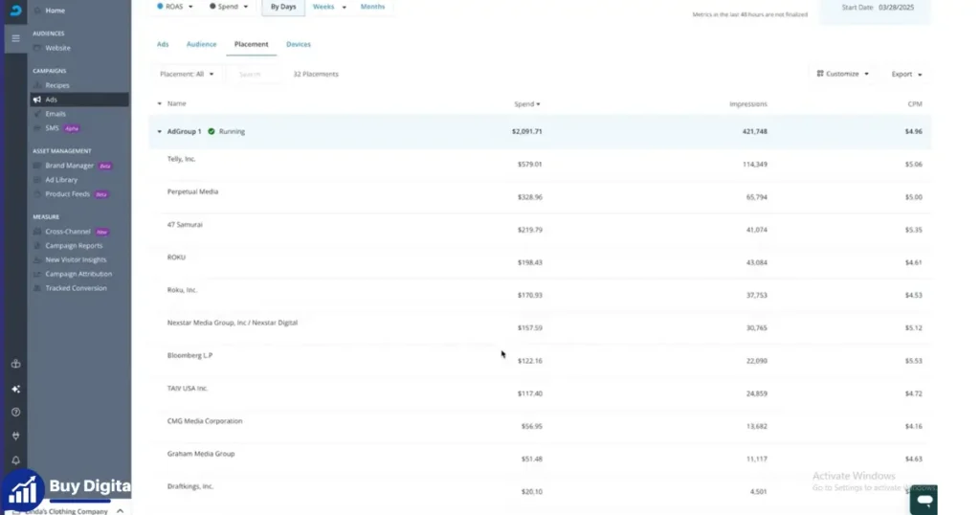The height and width of the screenshot is (515, 980).
Task: Select the Telly, Inc. placement row
Action: [x=540, y=165]
